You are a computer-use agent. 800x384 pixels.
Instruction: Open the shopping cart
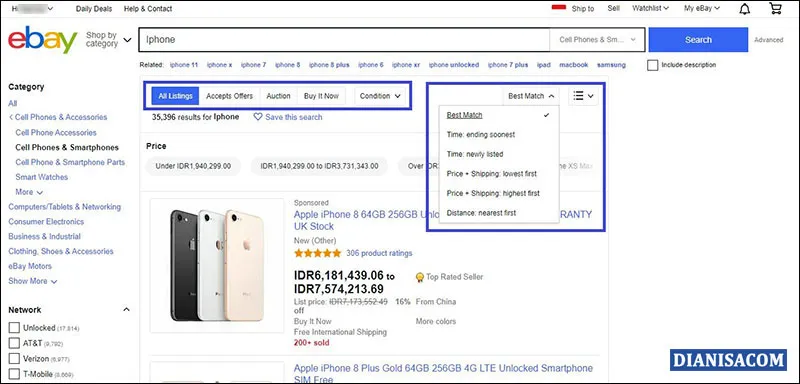click(x=775, y=8)
